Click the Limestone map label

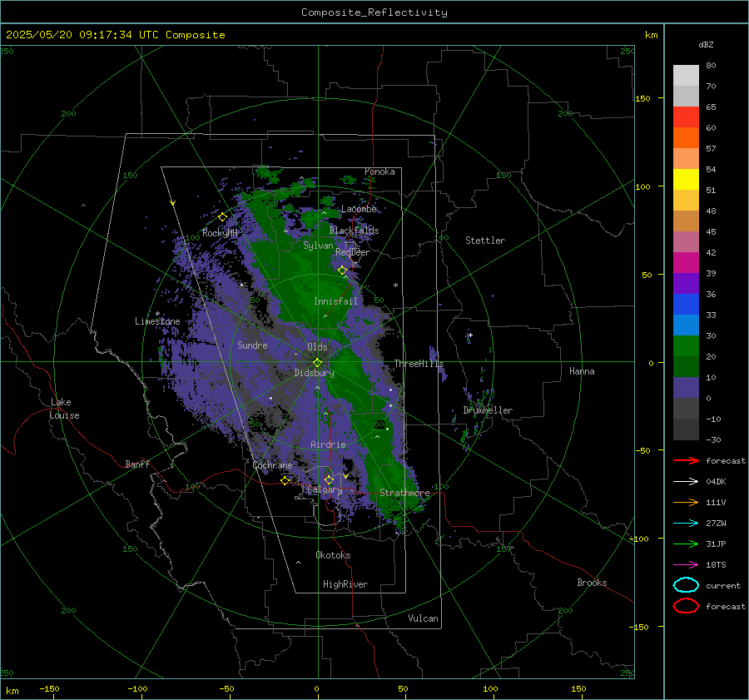pos(157,321)
